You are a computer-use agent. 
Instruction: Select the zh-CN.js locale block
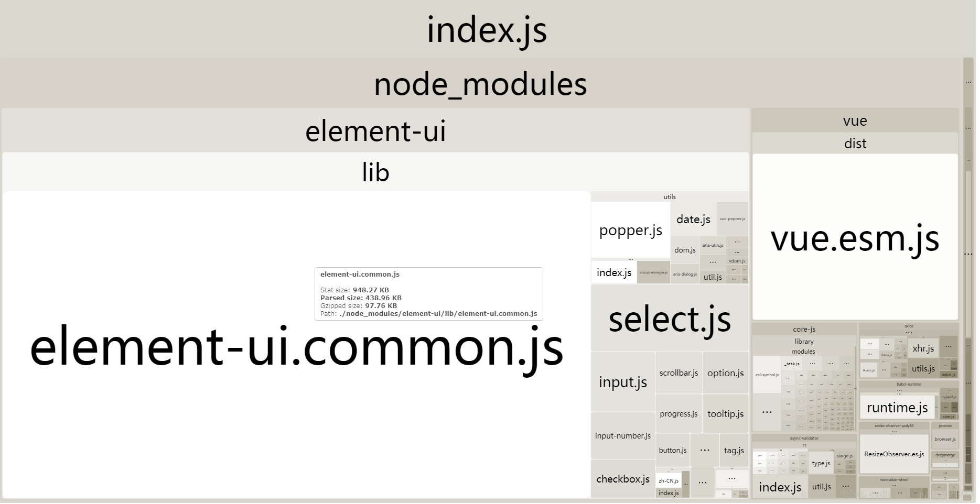(669, 480)
